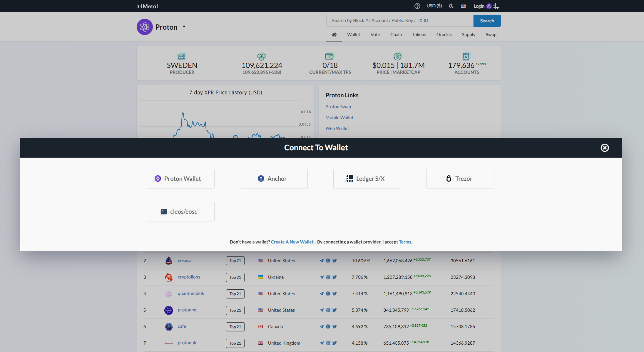Close the Connect To Wallet modal
This screenshot has height=352, width=644.
[x=605, y=147]
